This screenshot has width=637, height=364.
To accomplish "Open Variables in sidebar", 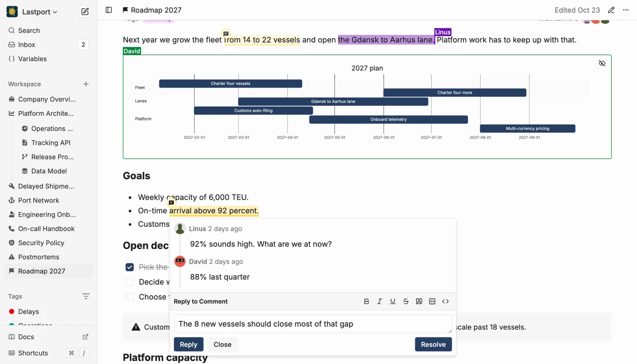I will (49, 59).
